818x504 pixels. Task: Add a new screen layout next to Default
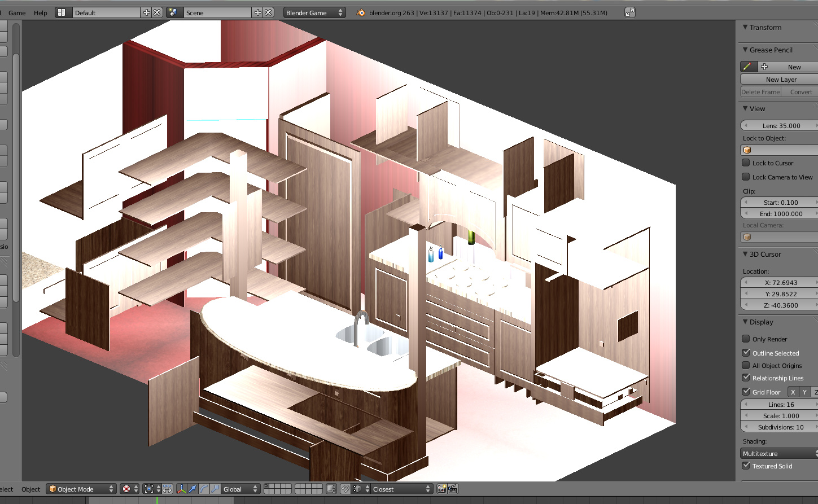[x=147, y=12]
